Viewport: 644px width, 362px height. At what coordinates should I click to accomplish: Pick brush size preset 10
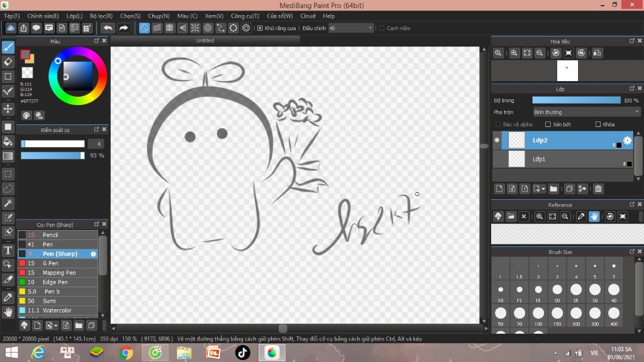pos(500,292)
